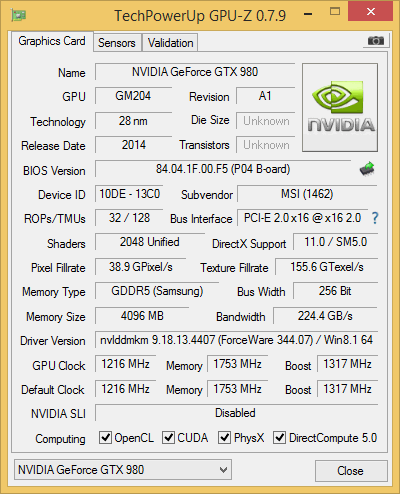Viewport: 400px width, 494px height.
Task: Click the 'Driver Version' label
Action: click(53, 341)
